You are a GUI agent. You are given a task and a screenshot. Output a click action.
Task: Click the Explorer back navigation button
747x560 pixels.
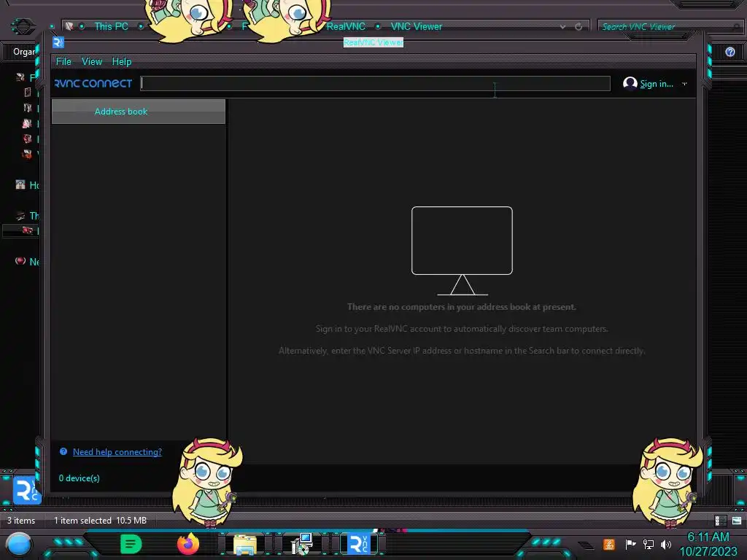(23, 26)
